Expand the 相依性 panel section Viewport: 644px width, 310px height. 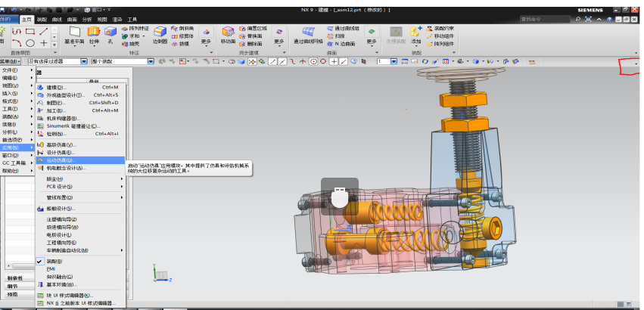[20, 278]
